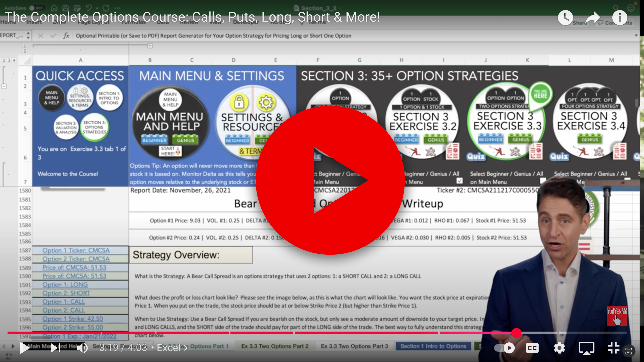Collapse the row outline minus button
The height and width of the screenshot is (362, 644).
pyautogui.click(x=4, y=86)
